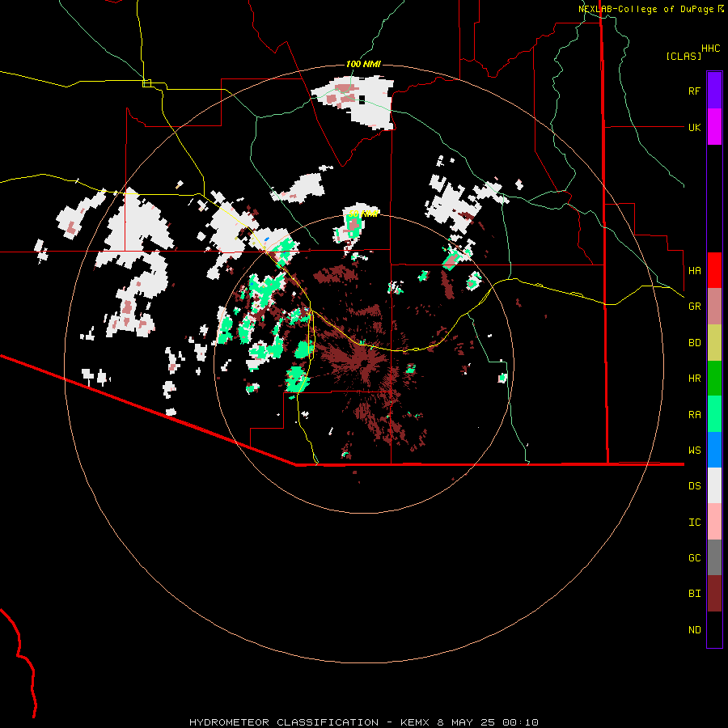This screenshot has width=728, height=728.
Task: Click the 50 NMI range ring label
Action: click(x=363, y=214)
